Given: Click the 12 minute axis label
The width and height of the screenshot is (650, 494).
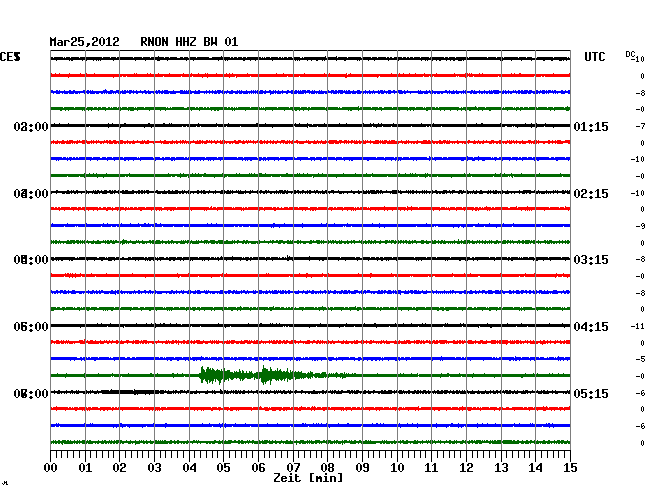Looking at the screenshot, I should pyautogui.click(x=466, y=468).
